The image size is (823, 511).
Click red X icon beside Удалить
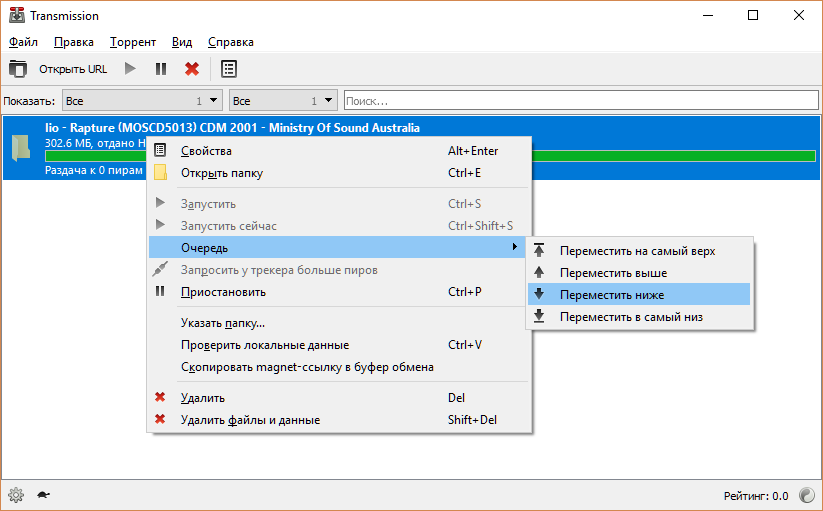[160, 397]
